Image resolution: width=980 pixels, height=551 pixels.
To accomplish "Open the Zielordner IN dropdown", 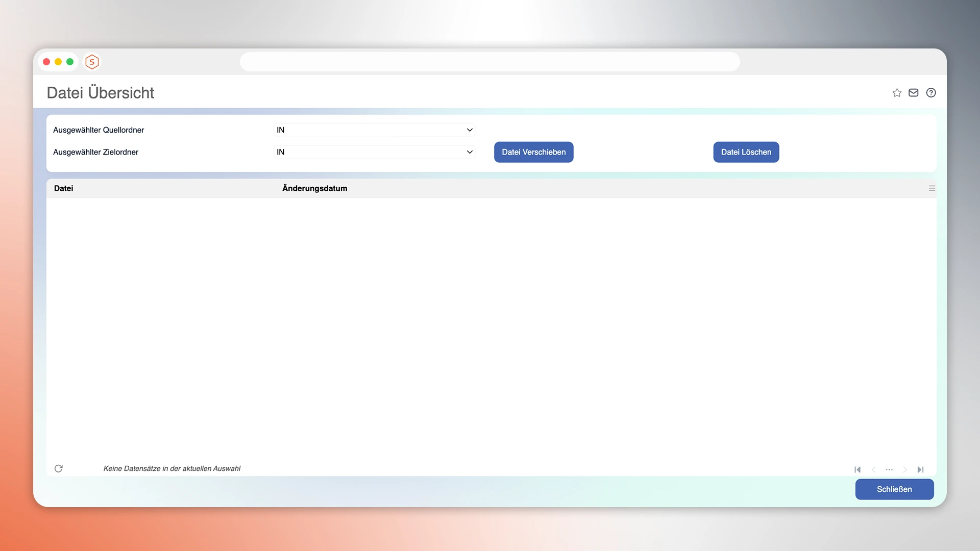I will point(374,152).
